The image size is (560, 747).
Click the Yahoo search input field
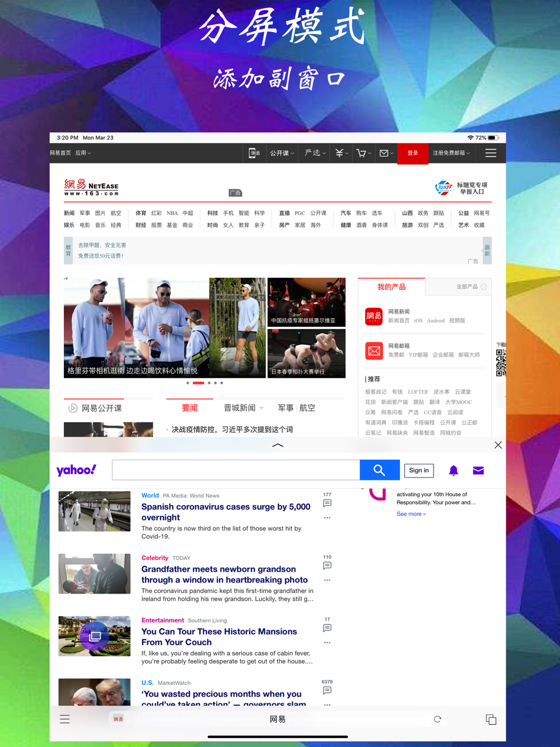point(236,470)
